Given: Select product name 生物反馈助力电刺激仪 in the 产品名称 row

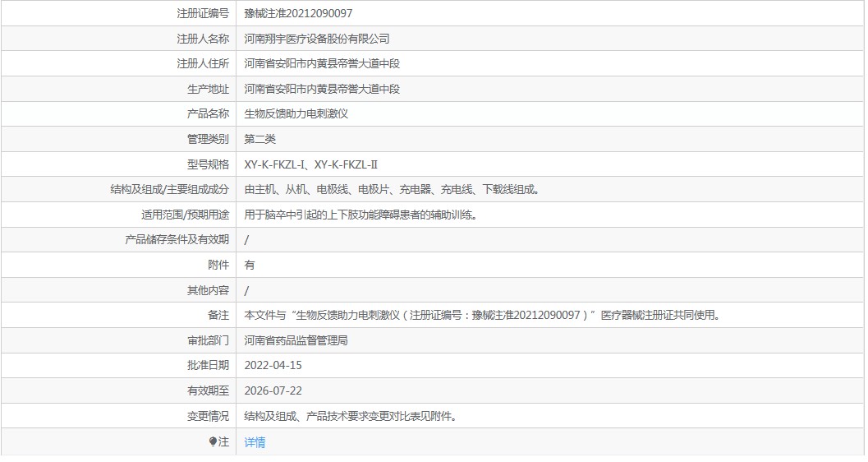Looking at the screenshot, I should pyautogui.click(x=296, y=113).
